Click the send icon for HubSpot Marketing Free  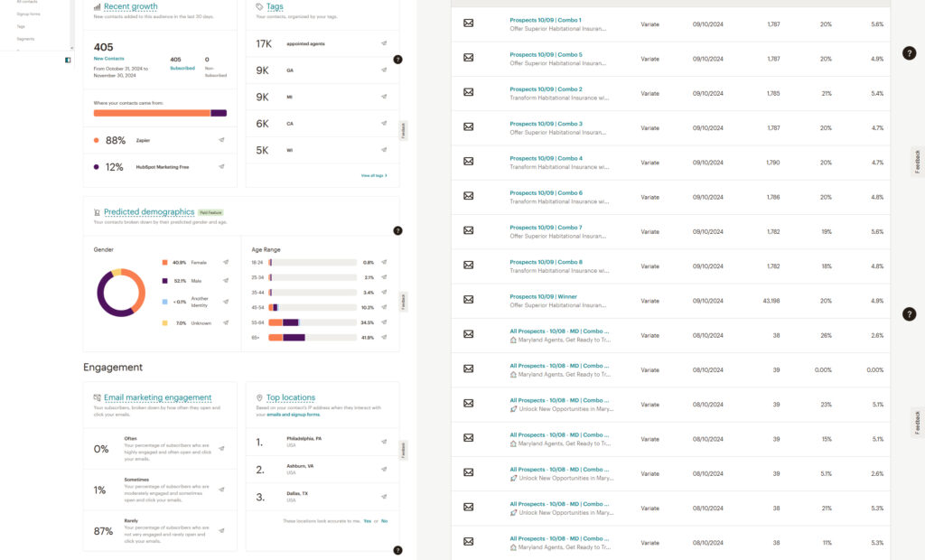coord(222,166)
